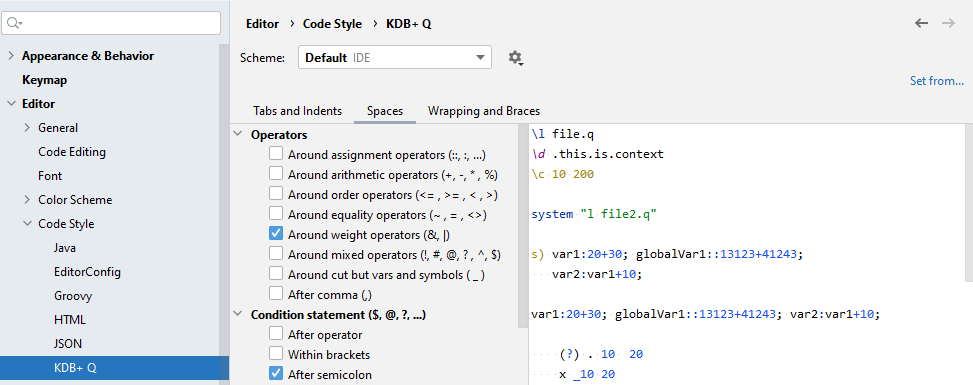Select the Spaces tab
Viewport: 973px width, 385px height.
tap(385, 111)
